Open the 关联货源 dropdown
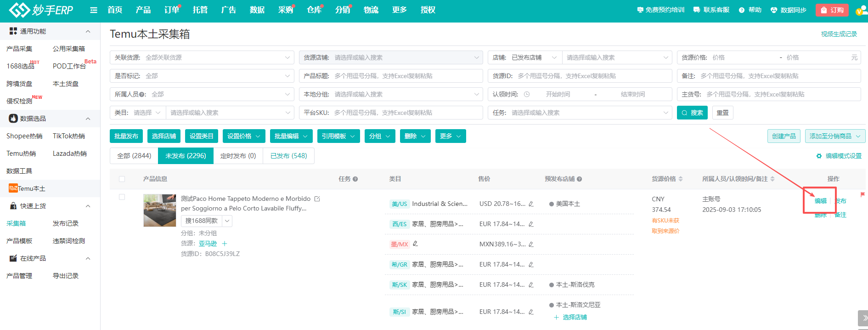 pos(202,57)
